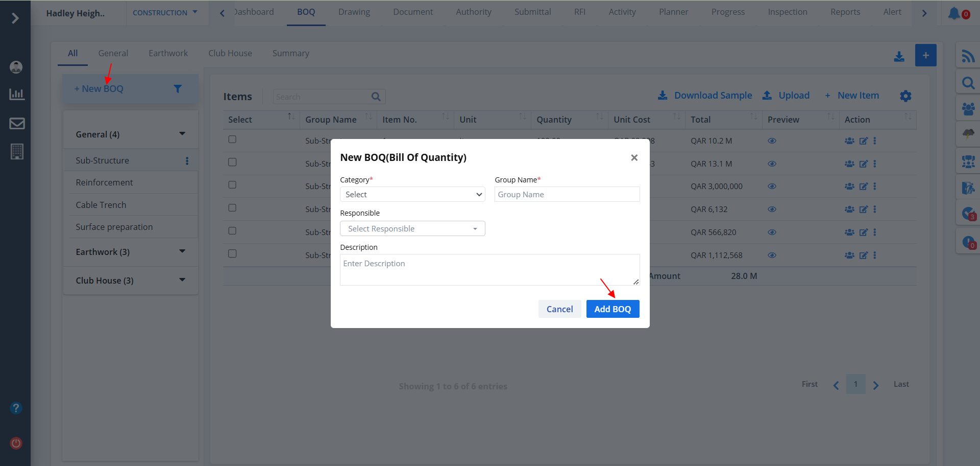Click the blue plus button top right
The height and width of the screenshot is (466, 980).
click(x=925, y=55)
